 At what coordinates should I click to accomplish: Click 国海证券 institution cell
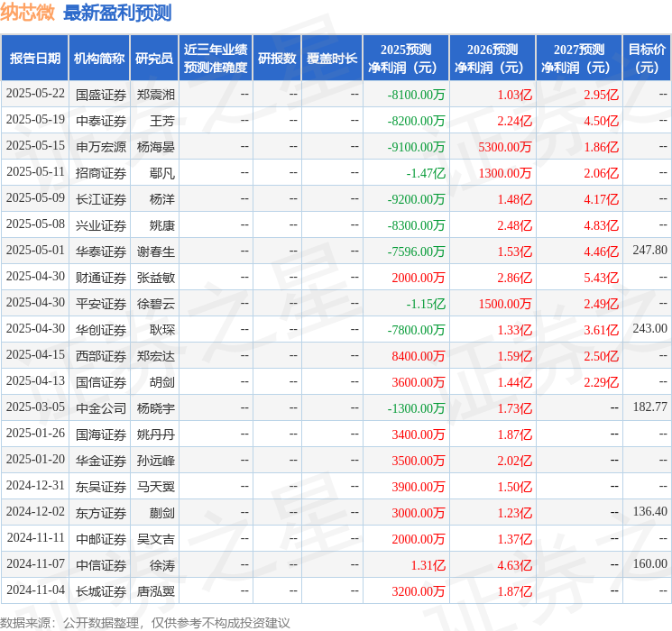[x=101, y=434]
